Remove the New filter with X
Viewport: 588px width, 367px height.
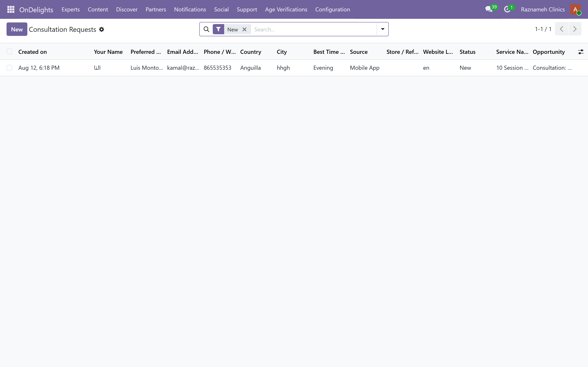[x=244, y=29]
